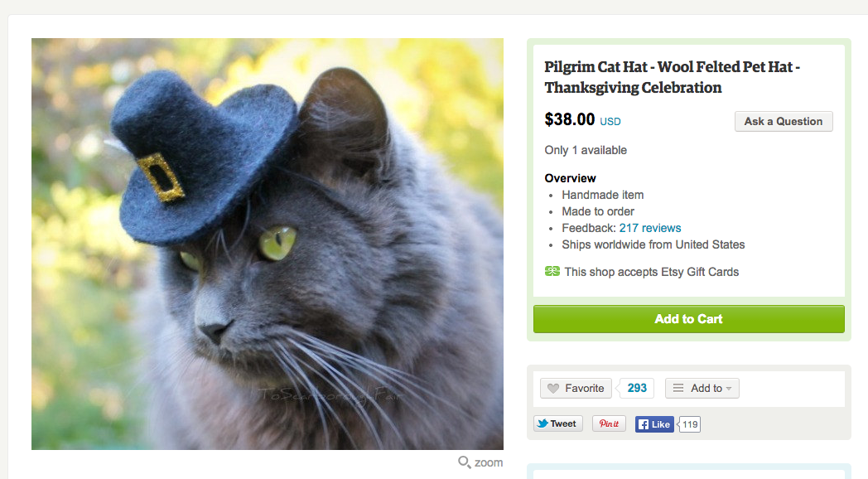This screenshot has height=479, width=868.
Task: Click the USD currency link
Action: (x=610, y=122)
